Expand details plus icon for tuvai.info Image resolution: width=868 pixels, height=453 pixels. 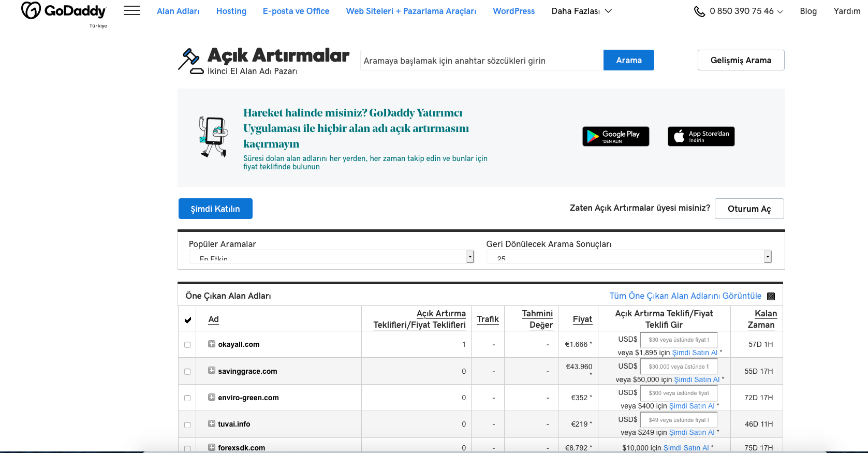click(212, 423)
